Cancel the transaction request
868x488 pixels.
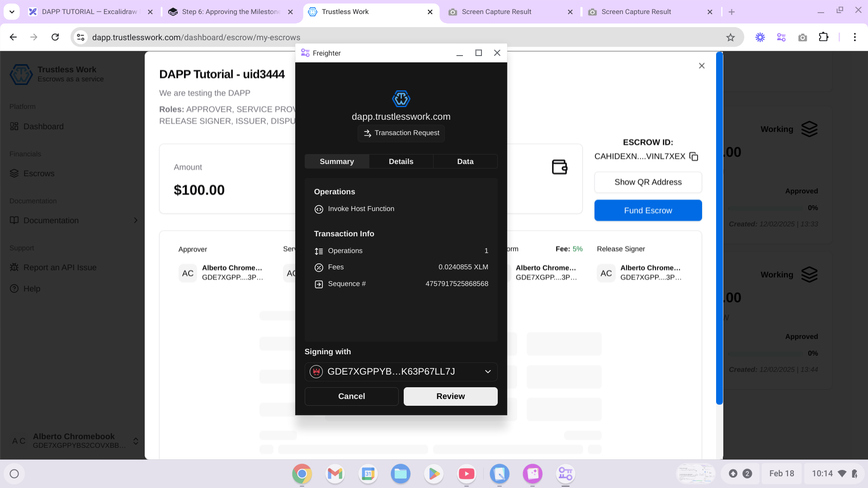pyautogui.click(x=351, y=396)
